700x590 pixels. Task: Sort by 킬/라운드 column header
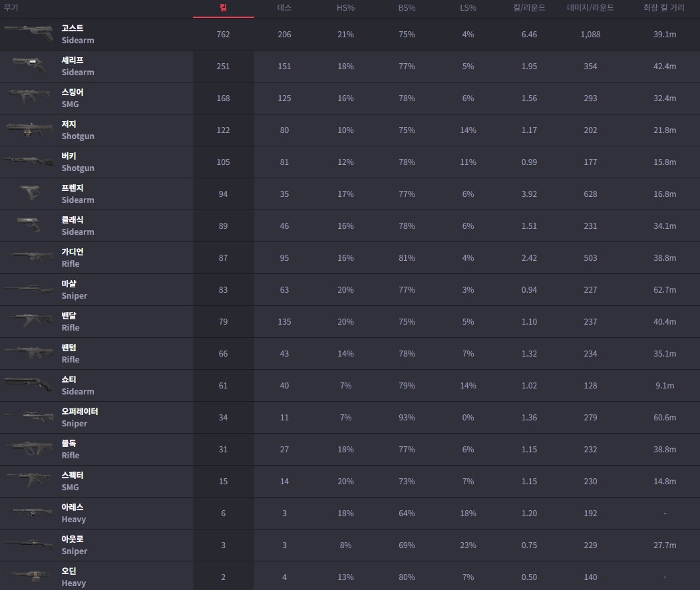click(x=529, y=7)
